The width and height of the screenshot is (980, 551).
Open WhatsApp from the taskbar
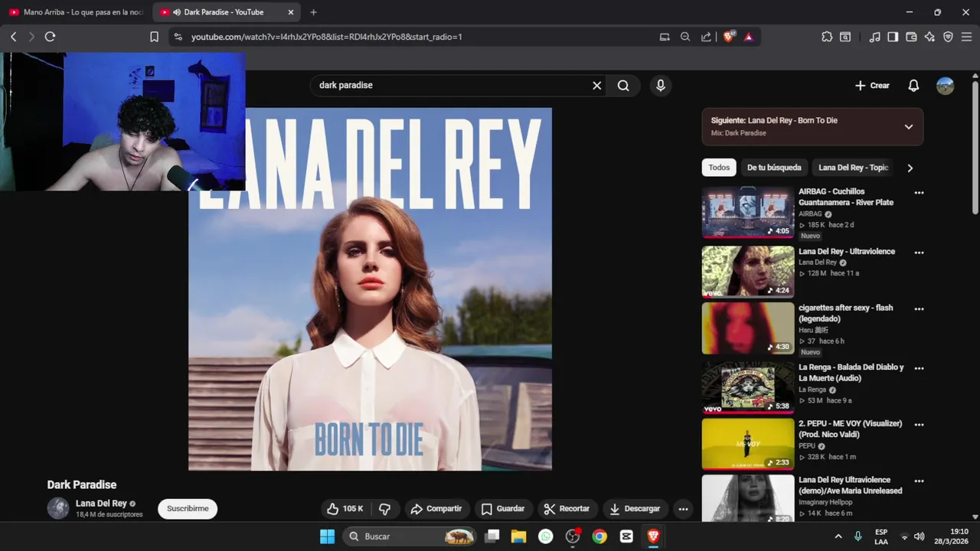click(x=545, y=536)
